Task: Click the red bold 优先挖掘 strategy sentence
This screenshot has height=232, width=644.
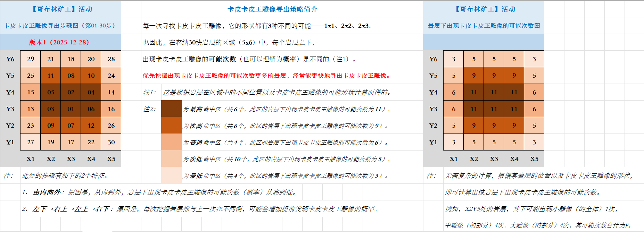Action: (267, 76)
